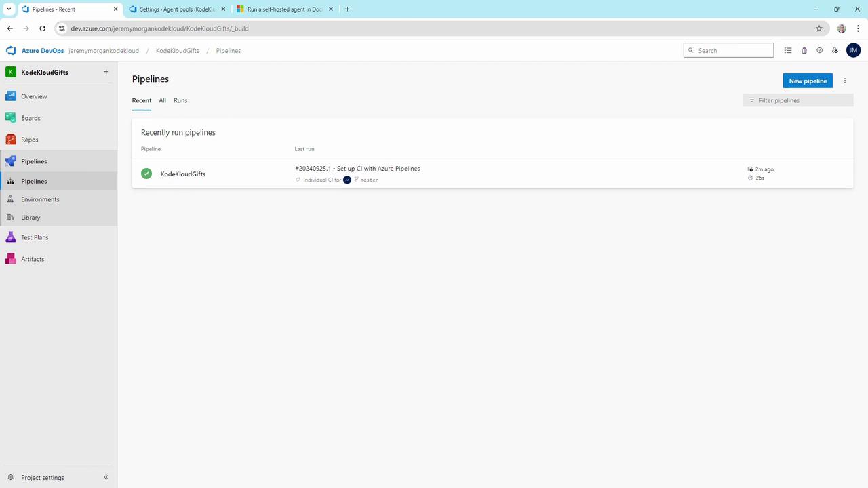Viewport: 868px width, 488px height.
Task: Click jeremymorgankodekloud breadcrumb
Action: pos(104,51)
